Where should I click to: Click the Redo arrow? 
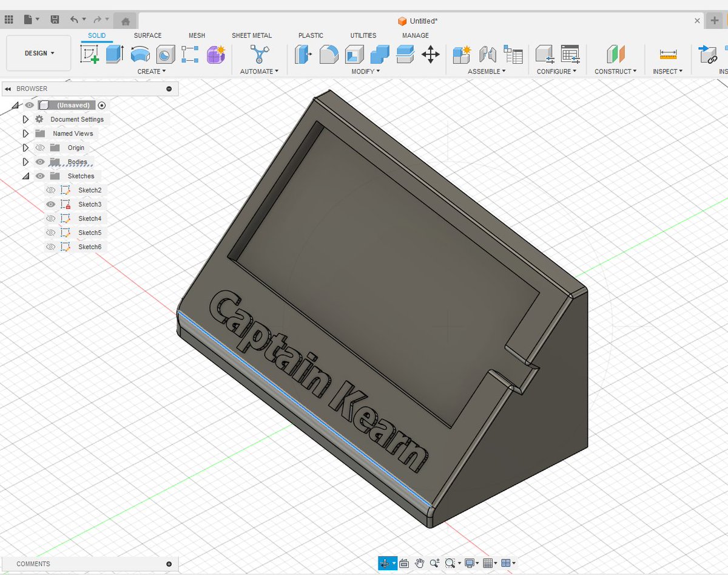(x=97, y=20)
